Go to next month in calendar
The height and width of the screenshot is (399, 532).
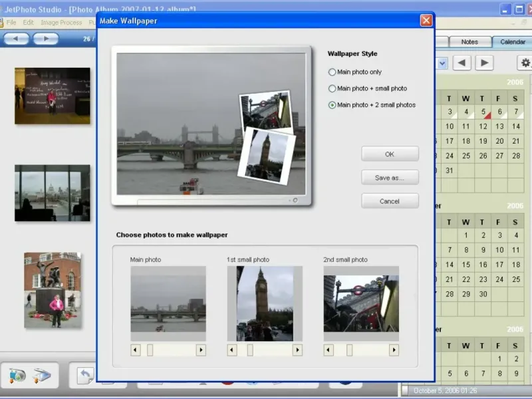tap(484, 63)
